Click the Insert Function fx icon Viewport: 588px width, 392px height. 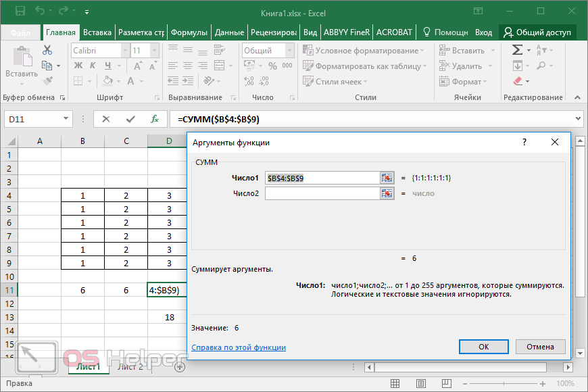pos(155,119)
